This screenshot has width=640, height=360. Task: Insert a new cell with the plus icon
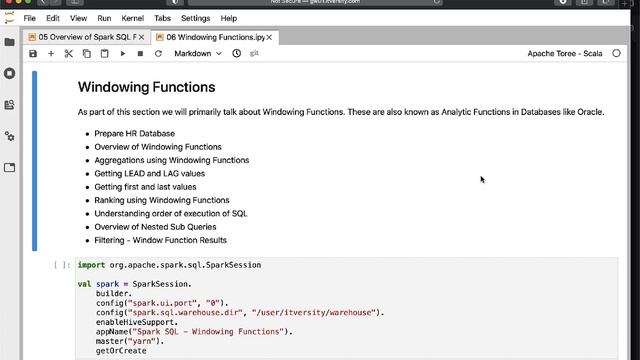(x=51, y=53)
